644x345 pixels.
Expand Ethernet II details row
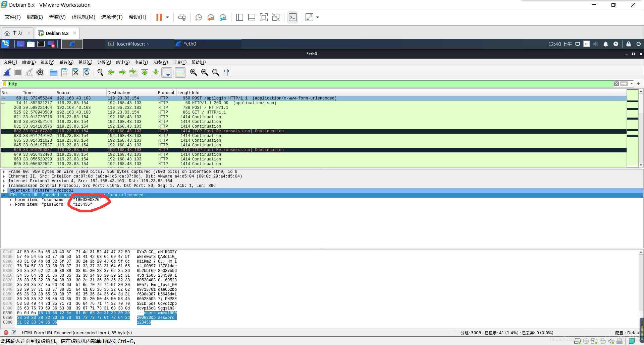click(x=4, y=176)
